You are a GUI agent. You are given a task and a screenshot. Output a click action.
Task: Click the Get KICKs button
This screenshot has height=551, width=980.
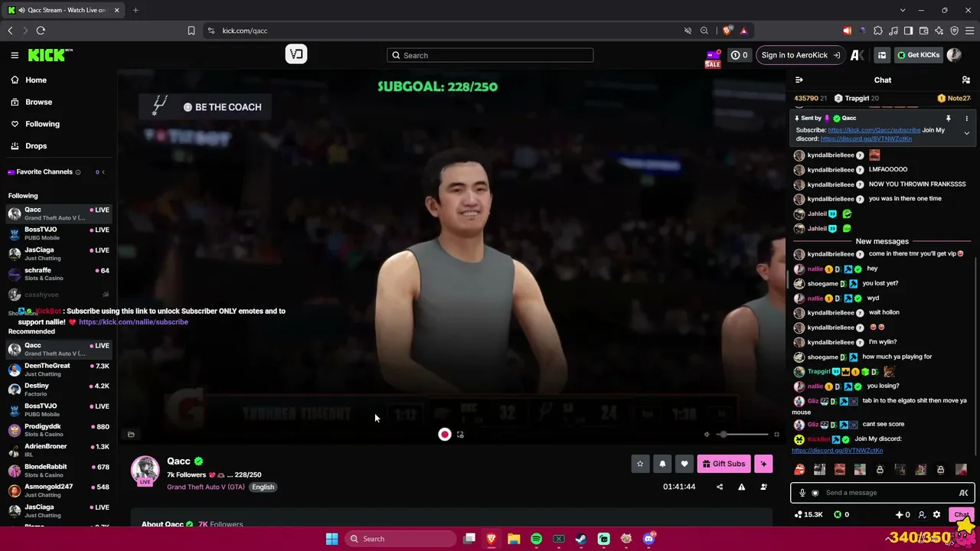pyautogui.click(x=918, y=55)
